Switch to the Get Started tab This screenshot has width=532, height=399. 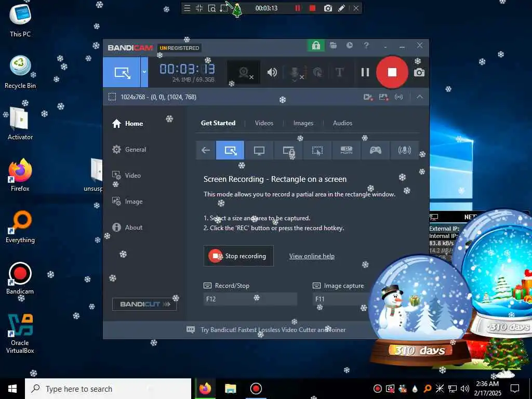218,123
